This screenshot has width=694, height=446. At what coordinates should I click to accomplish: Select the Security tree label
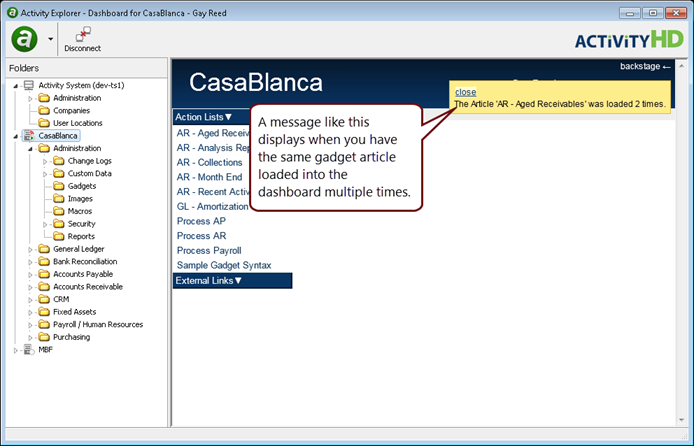click(81, 223)
